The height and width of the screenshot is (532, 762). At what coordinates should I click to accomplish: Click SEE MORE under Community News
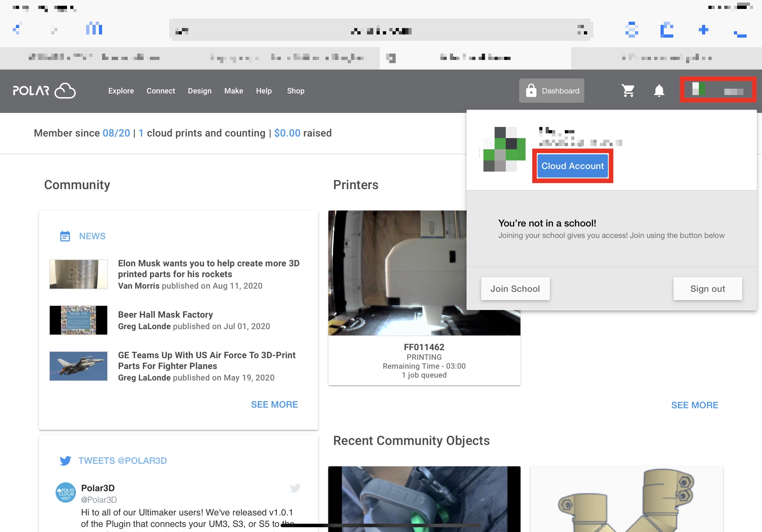(x=274, y=405)
